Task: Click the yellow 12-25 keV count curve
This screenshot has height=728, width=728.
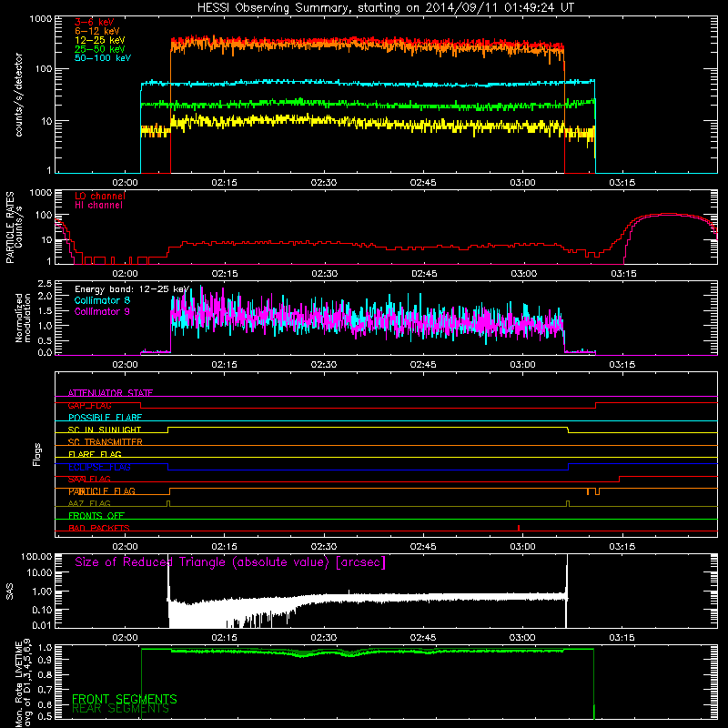Action: tap(368, 124)
